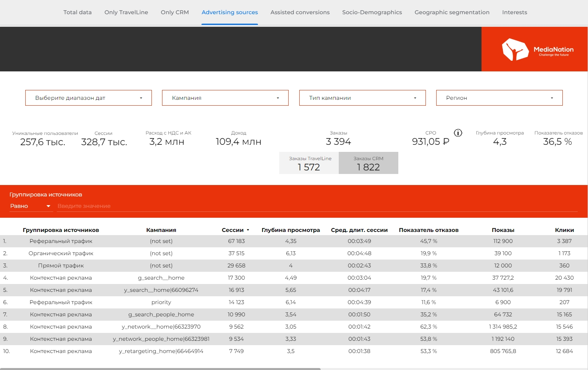Select the Заказы CRM scorecard

368,163
